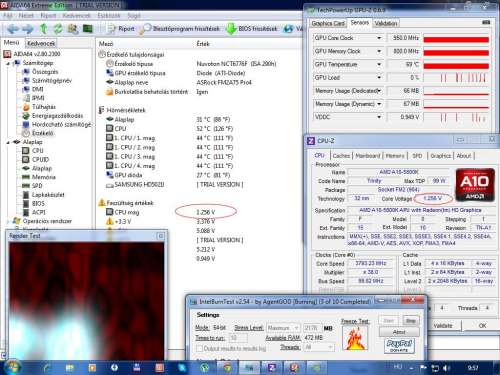Select Érzékelő sensor item in tree
Image resolution: width=500 pixels, height=375 pixels.
coord(42,133)
